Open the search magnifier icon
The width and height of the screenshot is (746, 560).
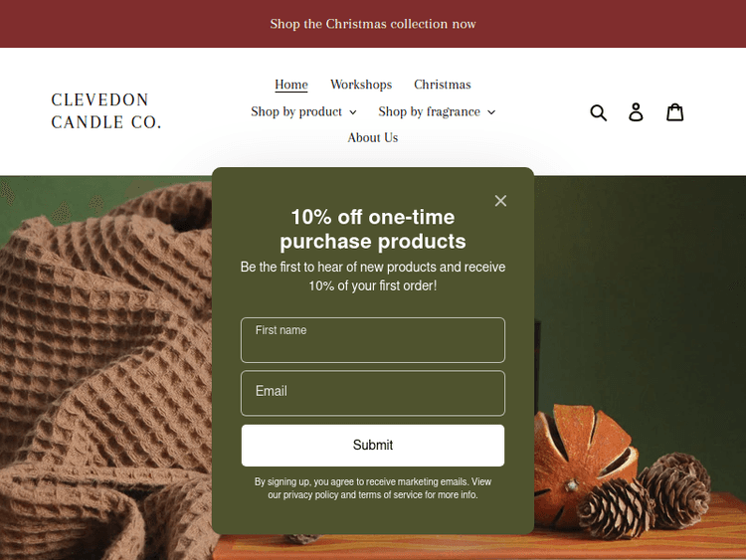pyautogui.click(x=598, y=112)
